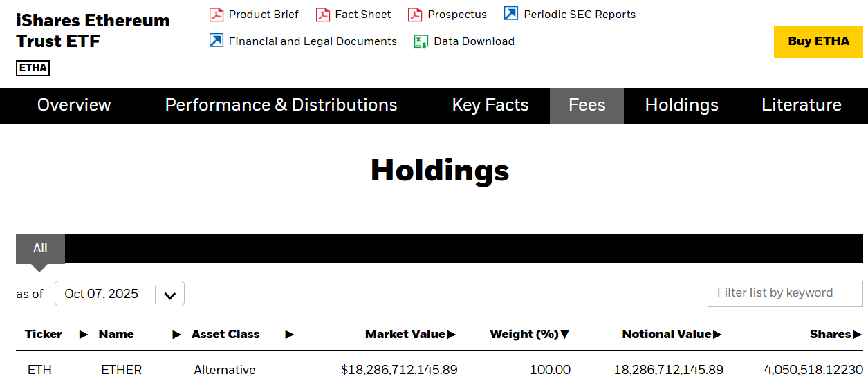The width and height of the screenshot is (868, 383).
Task: Click the Product Brief PDF icon
Action: click(x=216, y=15)
